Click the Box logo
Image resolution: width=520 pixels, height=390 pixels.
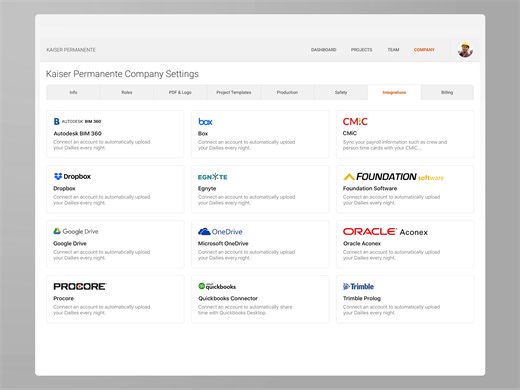pyautogui.click(x=205, y=122)
